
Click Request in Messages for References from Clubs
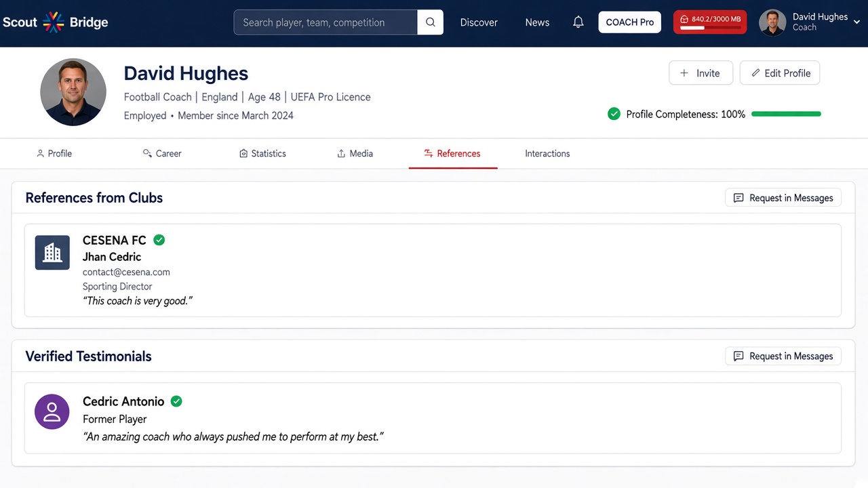click(783, 198)
